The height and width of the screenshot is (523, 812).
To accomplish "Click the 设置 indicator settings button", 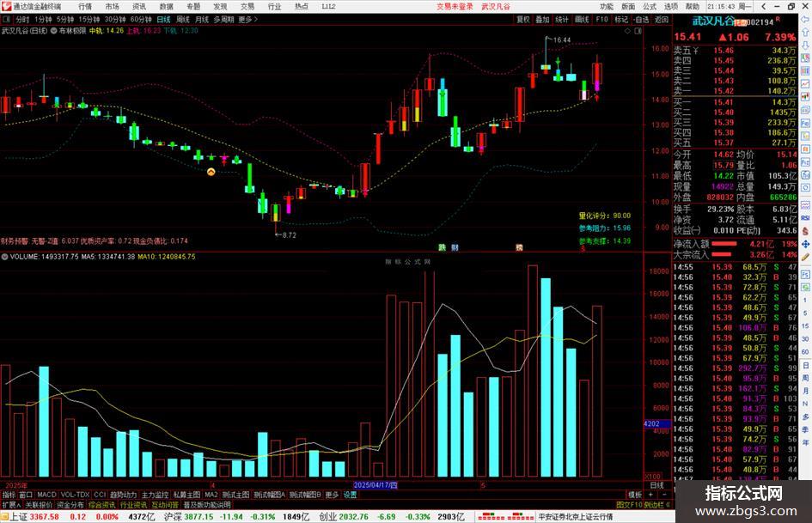I will coord(350,495).
